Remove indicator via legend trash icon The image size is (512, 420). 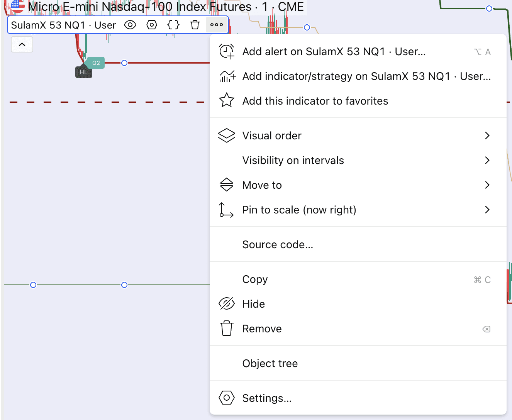point(195,25)
